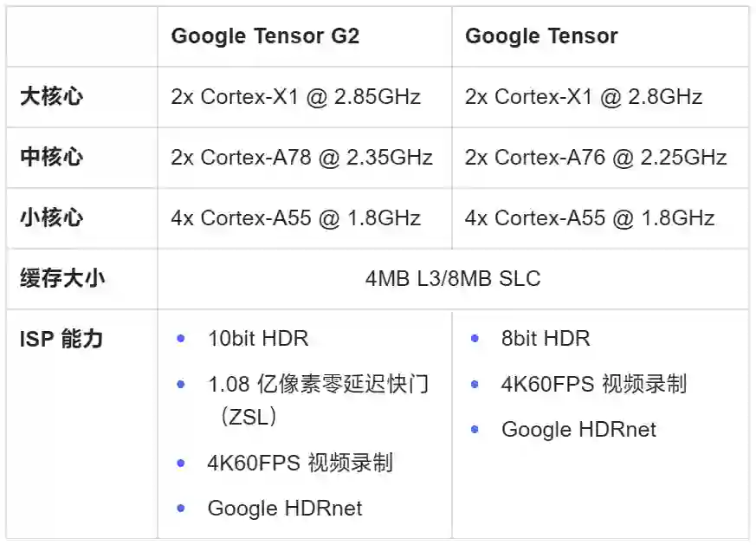Click 4K60FPS 视频录制 in Tensor G2 column

point(300,463)
